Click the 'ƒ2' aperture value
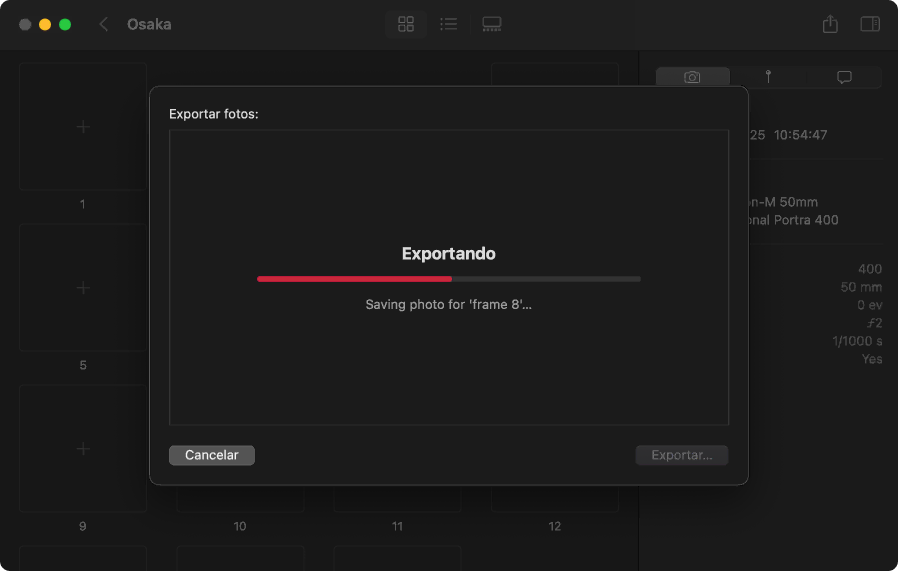This screenshot has height=571, width=898. click(x=875, y=323)
